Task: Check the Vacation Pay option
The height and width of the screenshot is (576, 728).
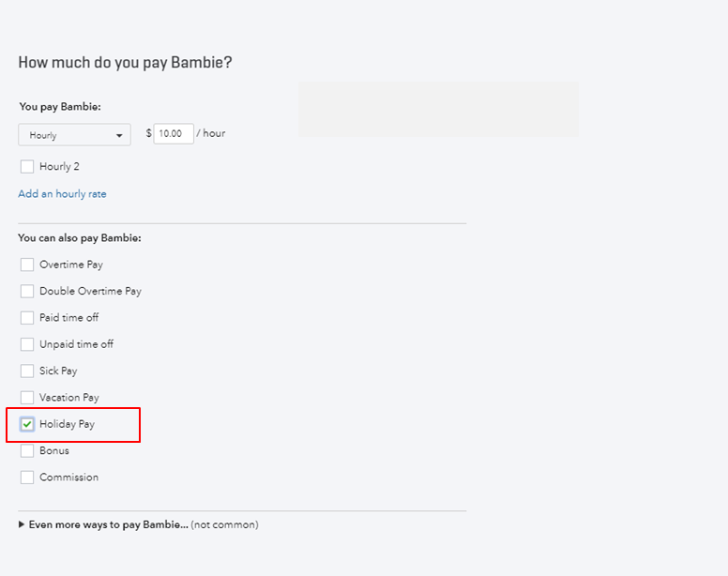Action: (x=27, y=398)
